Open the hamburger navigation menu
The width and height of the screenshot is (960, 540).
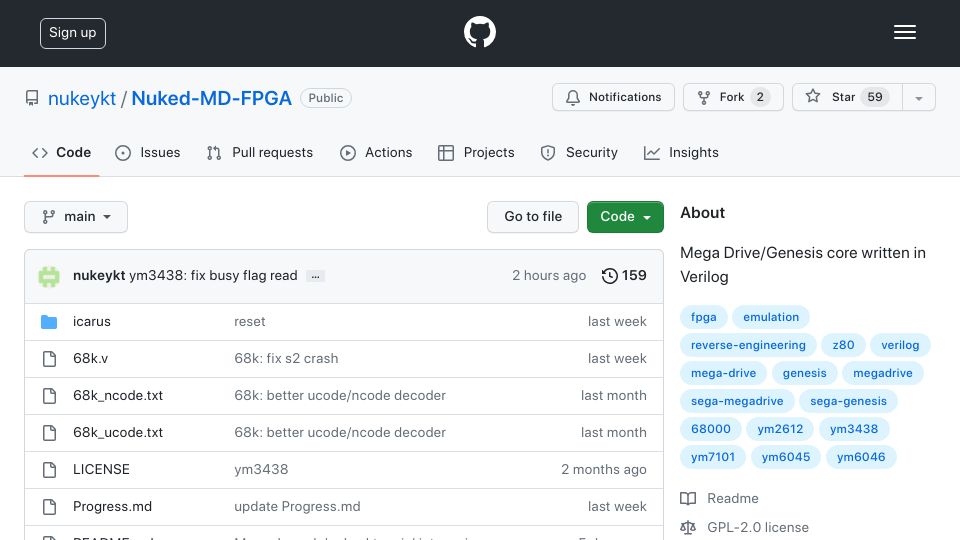(904, 32)
